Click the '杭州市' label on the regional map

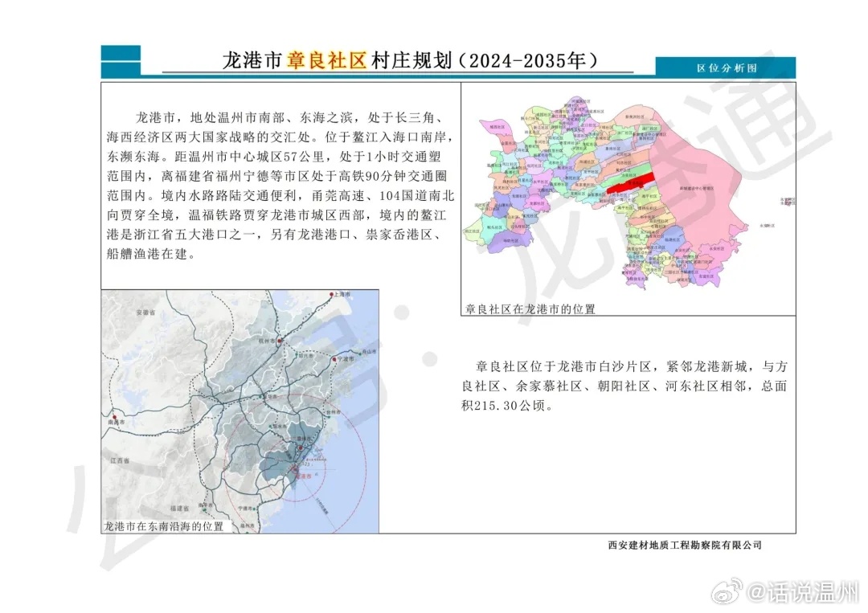268,341
